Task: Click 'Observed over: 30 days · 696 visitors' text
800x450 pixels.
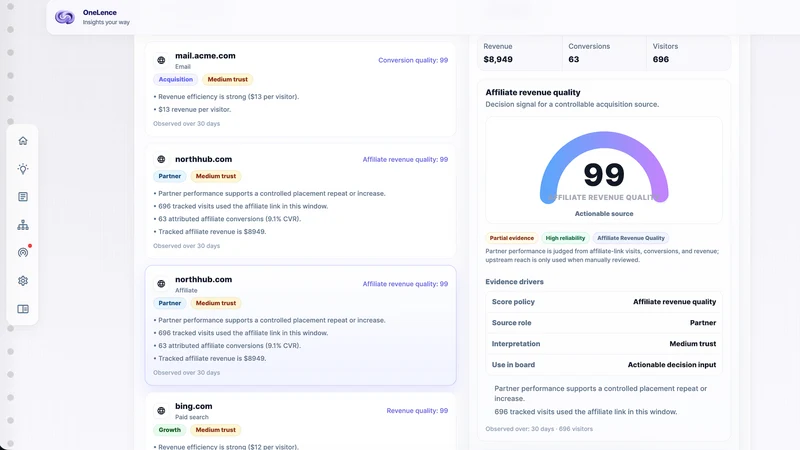Action: click(x=539, y=429)
